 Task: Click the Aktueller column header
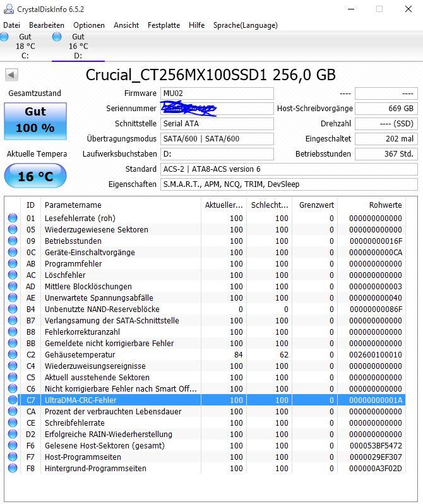[223, 205]
